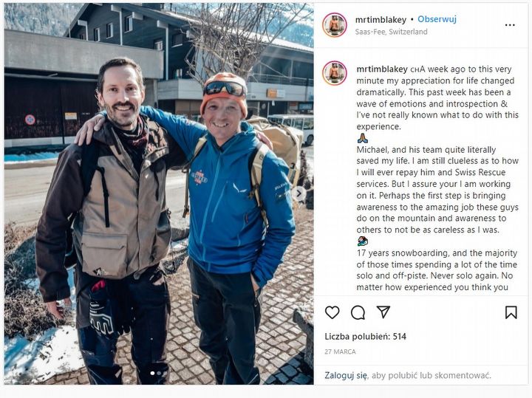
Task: Advance to the next photo with the arrow
Action: point(299,193)
